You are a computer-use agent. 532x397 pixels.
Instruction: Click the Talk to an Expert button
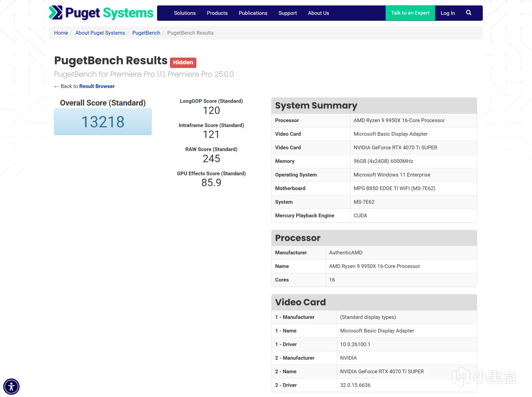tap(410, 13)
